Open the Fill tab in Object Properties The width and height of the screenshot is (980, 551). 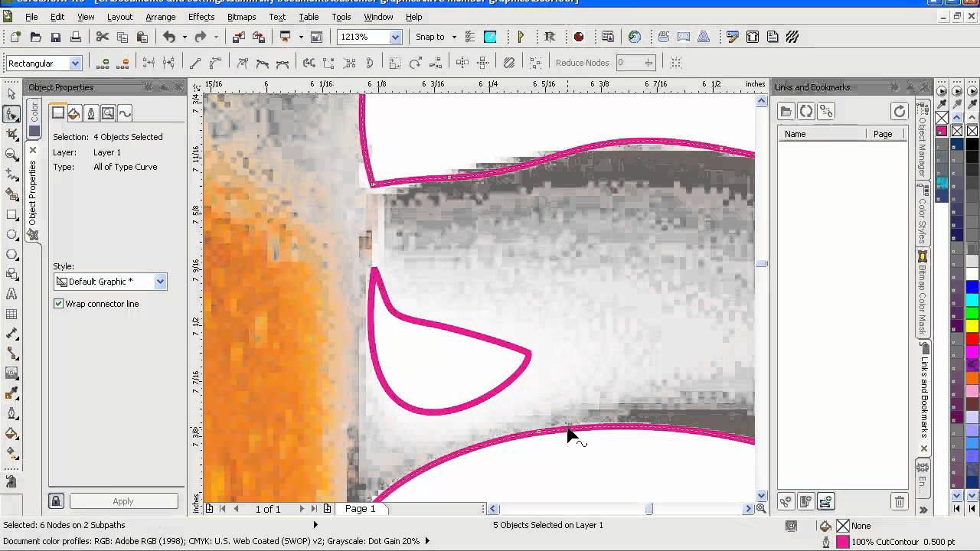click(74, 113)
